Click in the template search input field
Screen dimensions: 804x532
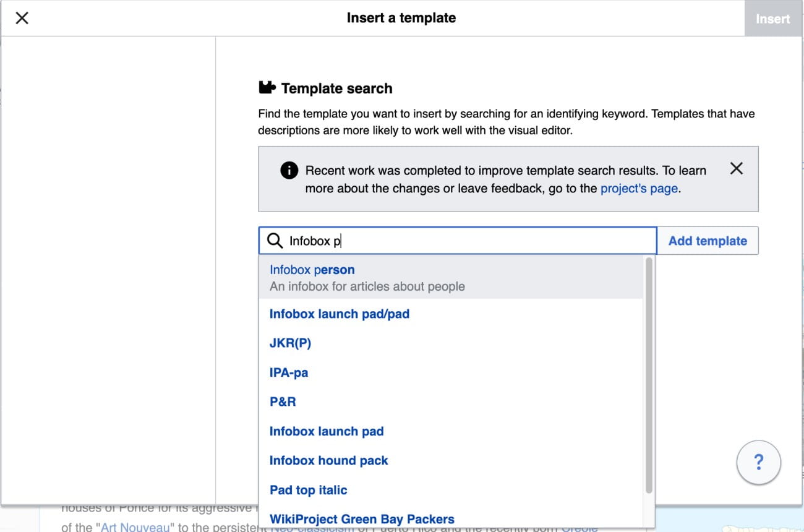pos(470,241)
